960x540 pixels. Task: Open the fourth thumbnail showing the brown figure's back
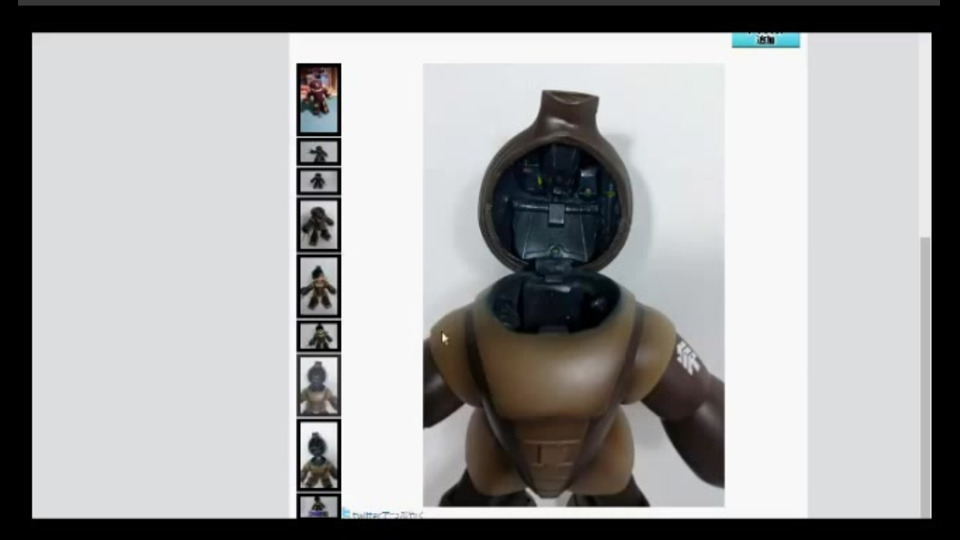tap(319, 225)
